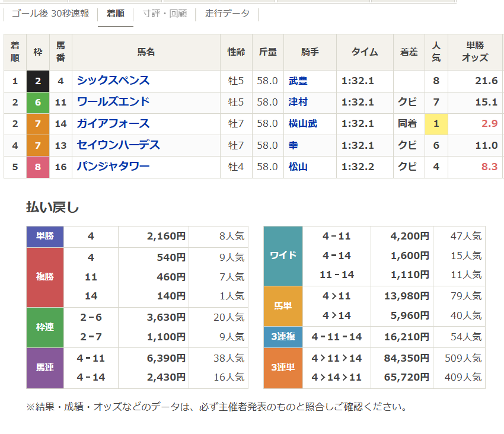Click the 5,960円 exacta payout

tap(410, 315)
